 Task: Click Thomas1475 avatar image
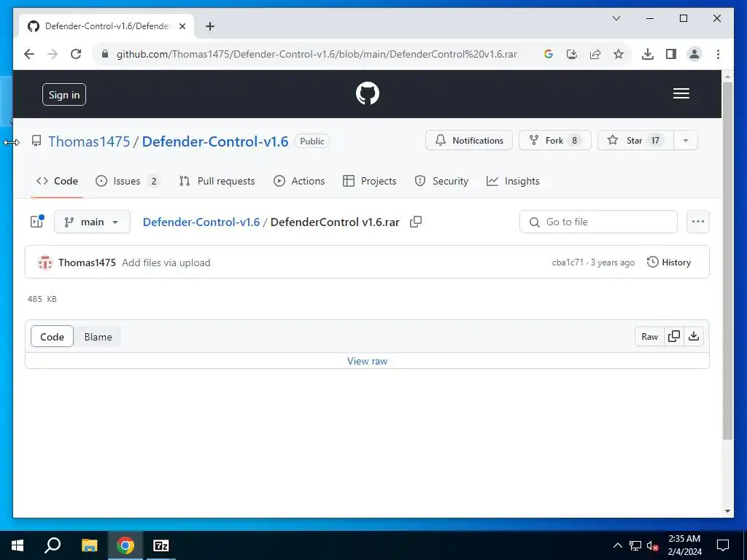pos(45,262)
